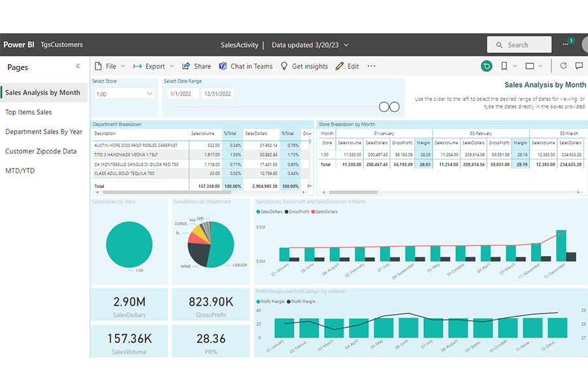588x392 pixels.
Task: Open the Export menu
Action: pyautogui.click(x=154, y=66)
